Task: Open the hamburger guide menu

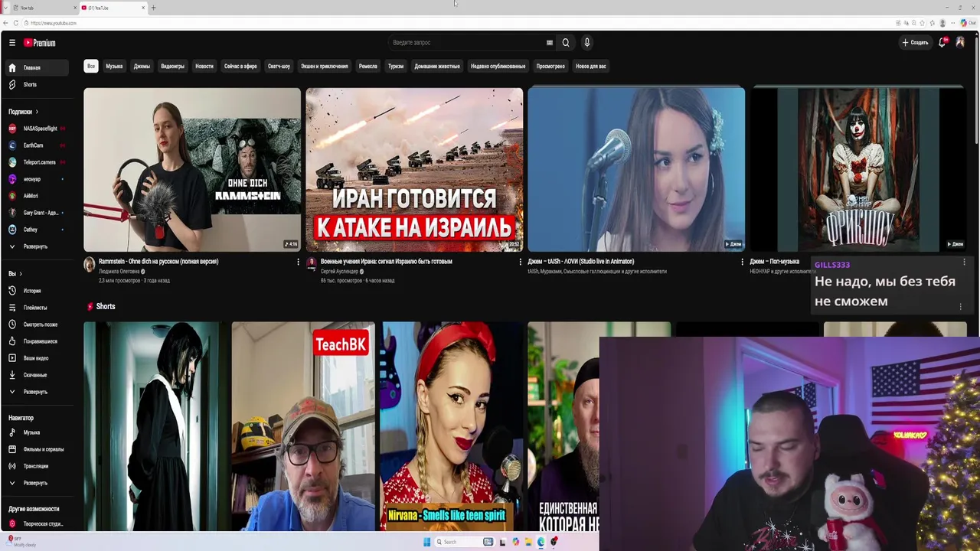Action: click(12, 43)
